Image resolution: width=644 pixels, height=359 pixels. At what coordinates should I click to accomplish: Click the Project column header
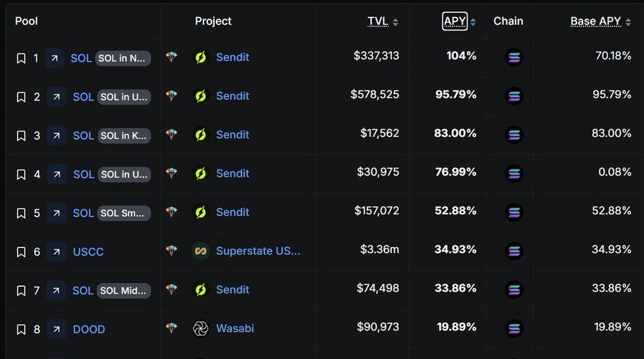pyautogui.click(x=213, y=21)
